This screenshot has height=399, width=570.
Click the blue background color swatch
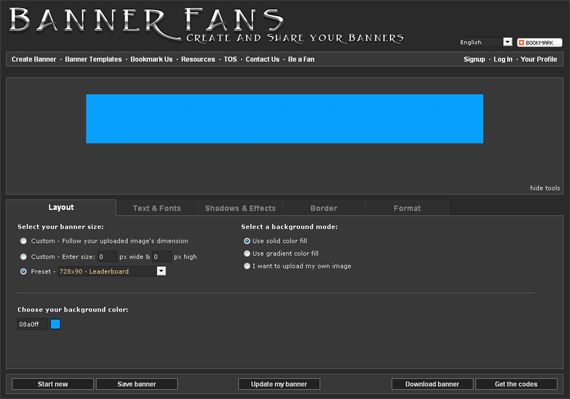tap(56, 324)
